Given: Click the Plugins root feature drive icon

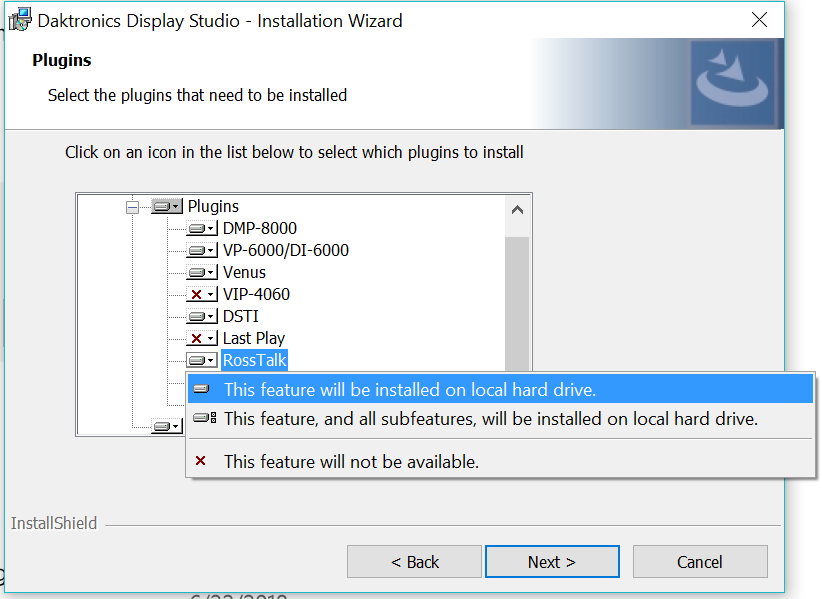Looking at the screenshot, I should [x=166, y=206].
